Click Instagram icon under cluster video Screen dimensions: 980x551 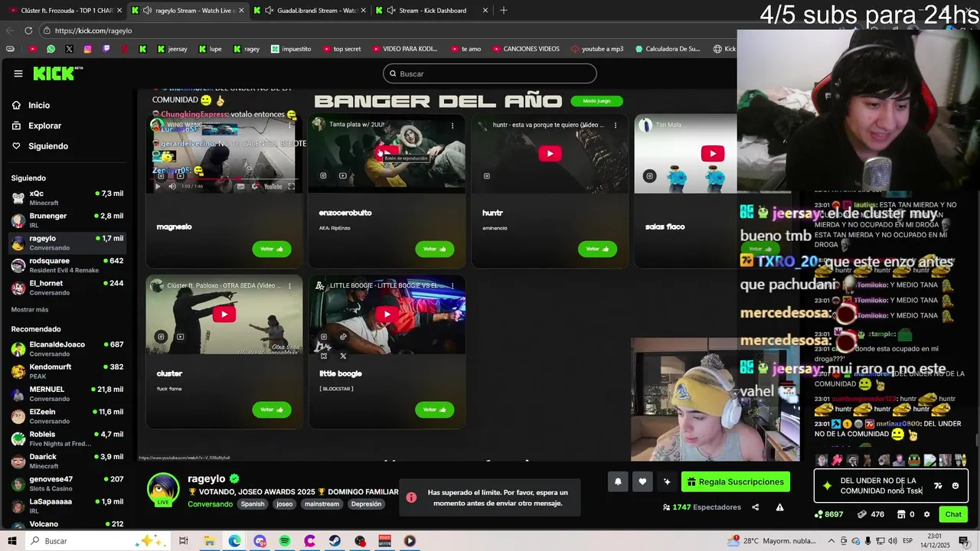click(161, 337)
